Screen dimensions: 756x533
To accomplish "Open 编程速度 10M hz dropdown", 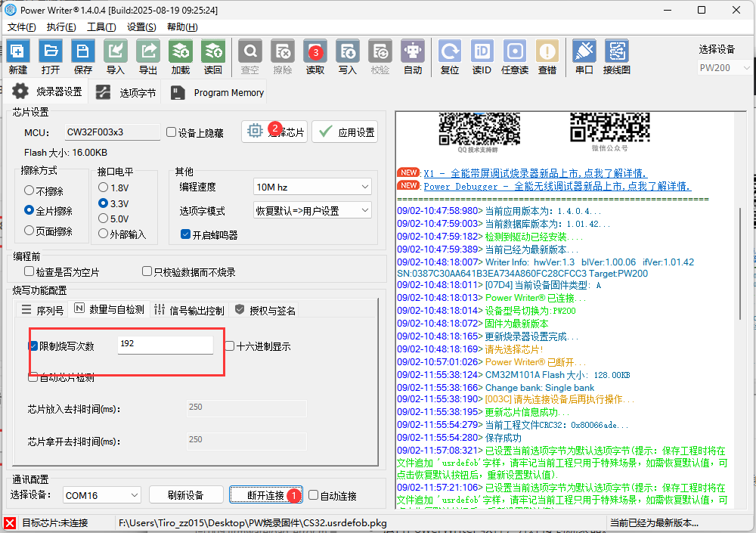I will click(312, 187).
